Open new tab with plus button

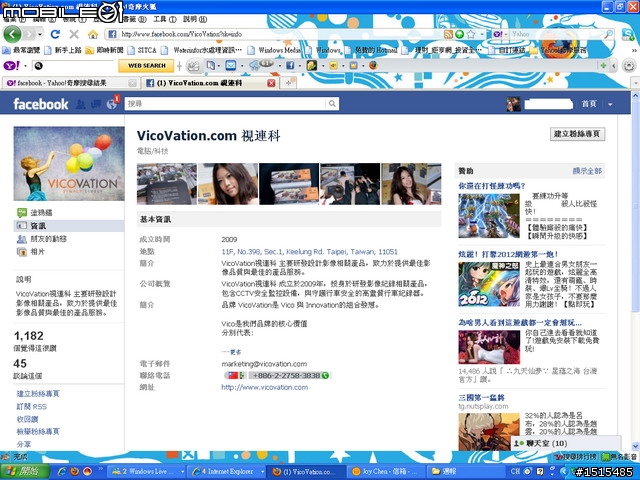pos(289,83)
